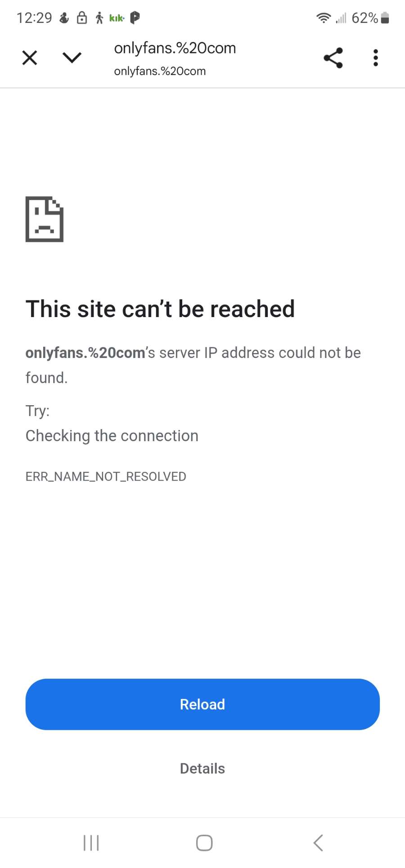Tap the Kik notification icon in status bar

(117, 18)
